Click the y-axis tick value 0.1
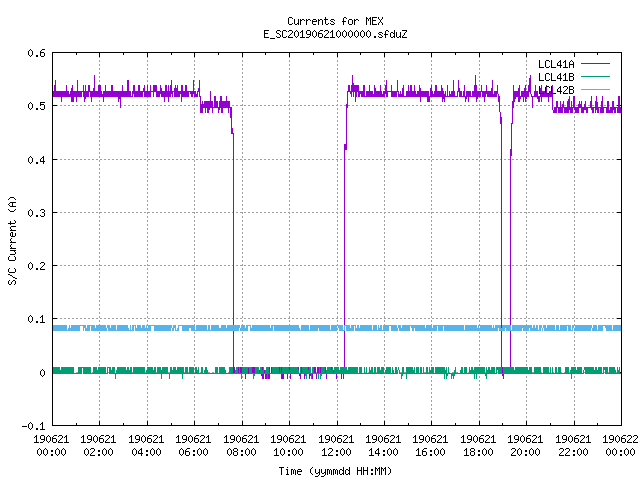The image size is (640, 480). tap(36, 319)
